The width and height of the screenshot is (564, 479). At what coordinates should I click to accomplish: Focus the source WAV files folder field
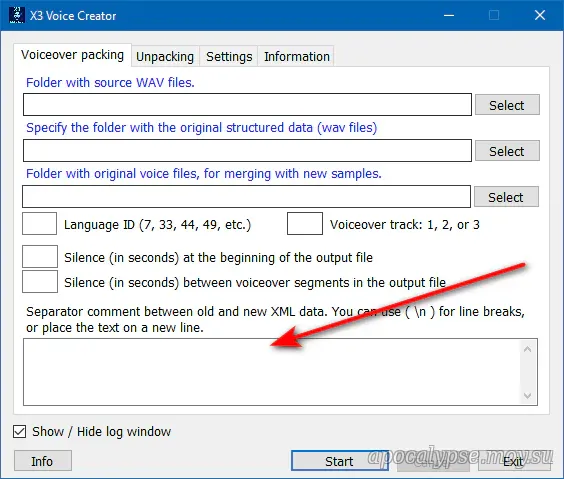(x=247, y=105)
